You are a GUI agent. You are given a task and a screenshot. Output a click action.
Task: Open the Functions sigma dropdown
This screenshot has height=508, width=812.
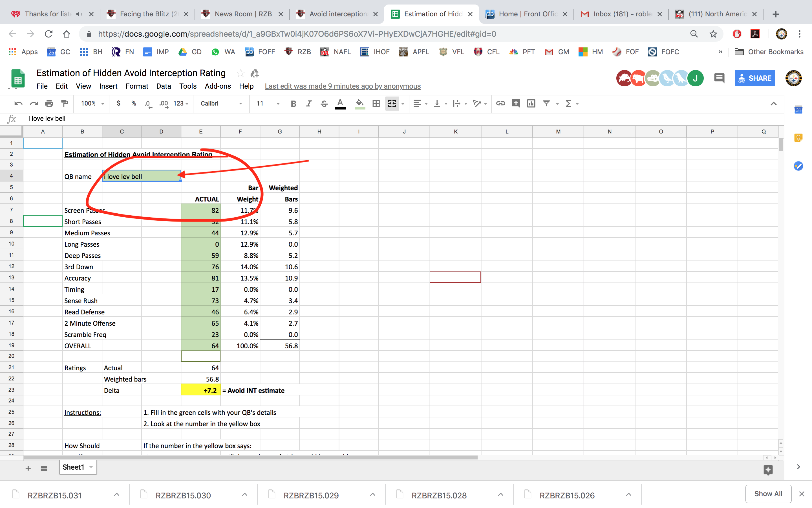pyautogui.click(x=572, y=104)
